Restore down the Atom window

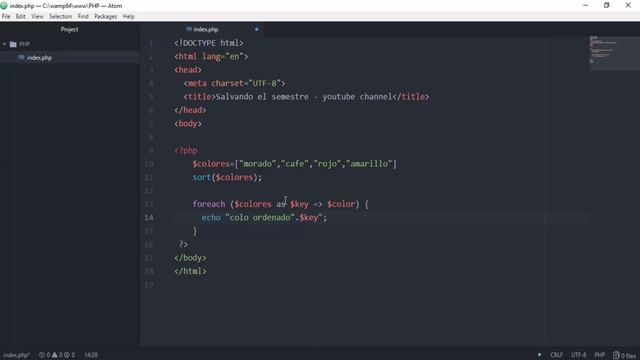[607, 5]
